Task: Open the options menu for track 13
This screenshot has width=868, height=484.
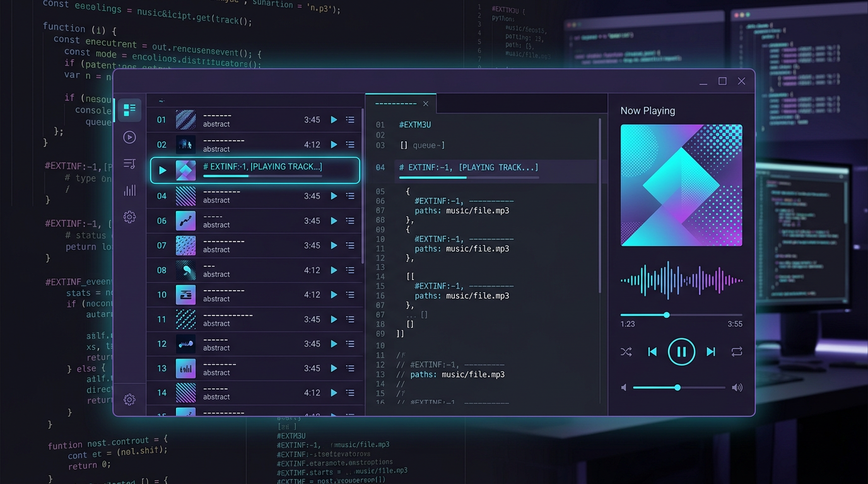Action: tap(350, 368)
